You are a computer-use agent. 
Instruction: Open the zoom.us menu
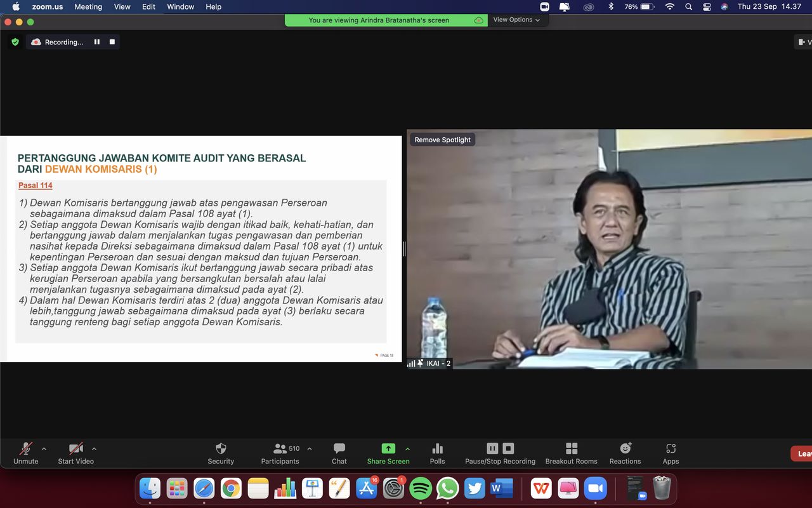(48, 6)
